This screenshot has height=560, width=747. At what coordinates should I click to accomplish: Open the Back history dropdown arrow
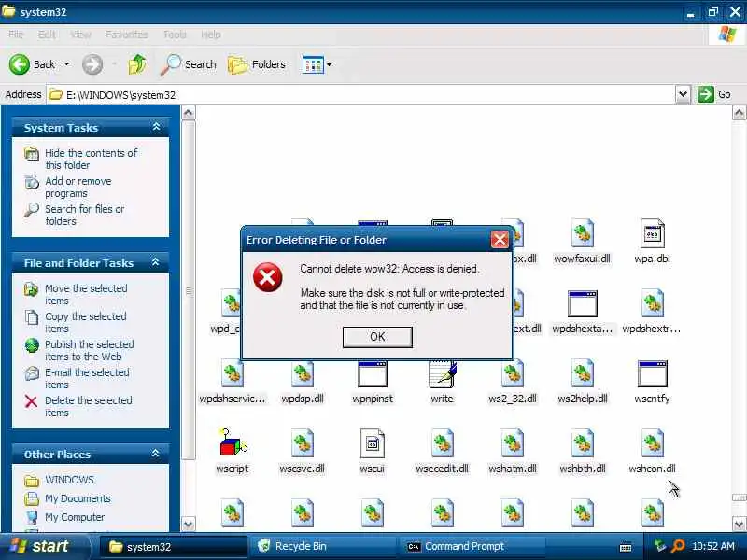(66, 64)
